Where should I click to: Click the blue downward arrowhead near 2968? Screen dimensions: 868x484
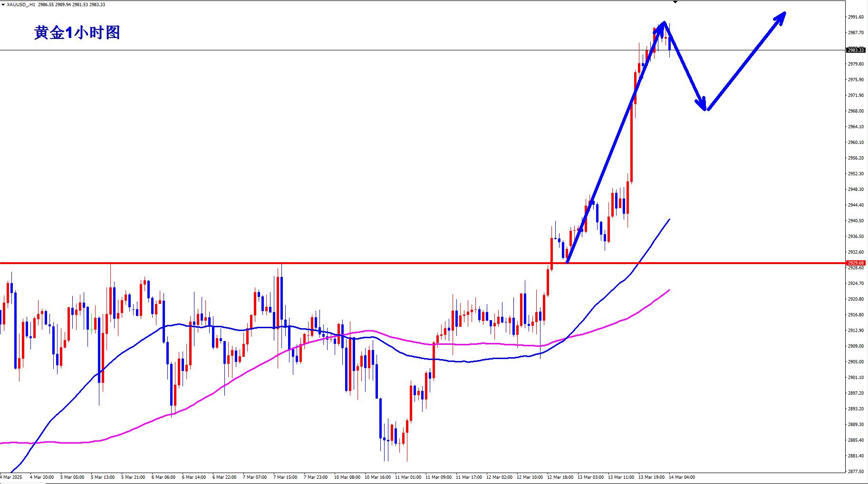703,105
